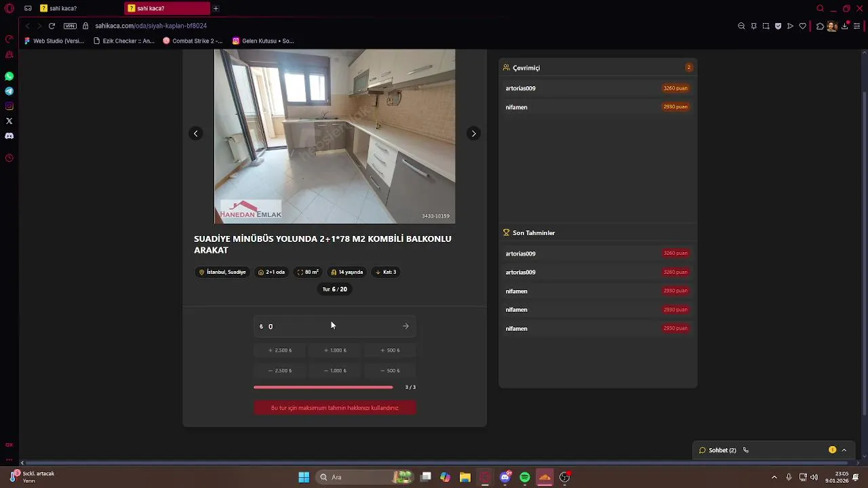Viewport: 868px width, 488px height.
Task: Subtract 500 ₺ from the guess
Action: (x=390, y=371)
